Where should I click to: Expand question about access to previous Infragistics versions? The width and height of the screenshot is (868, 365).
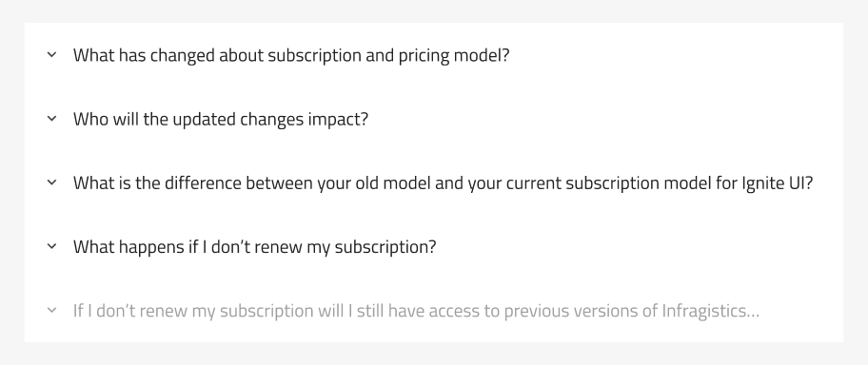click(434, 310)
